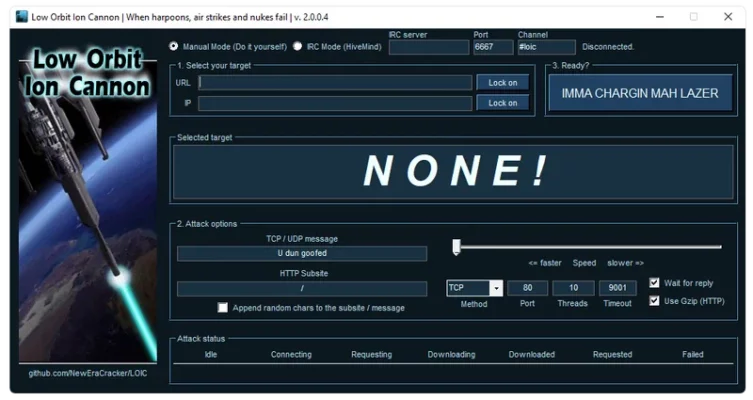The width and height of the screenshot is (753, 400).
Task: Click the Timeout label
Action: (x=618, y=303)
